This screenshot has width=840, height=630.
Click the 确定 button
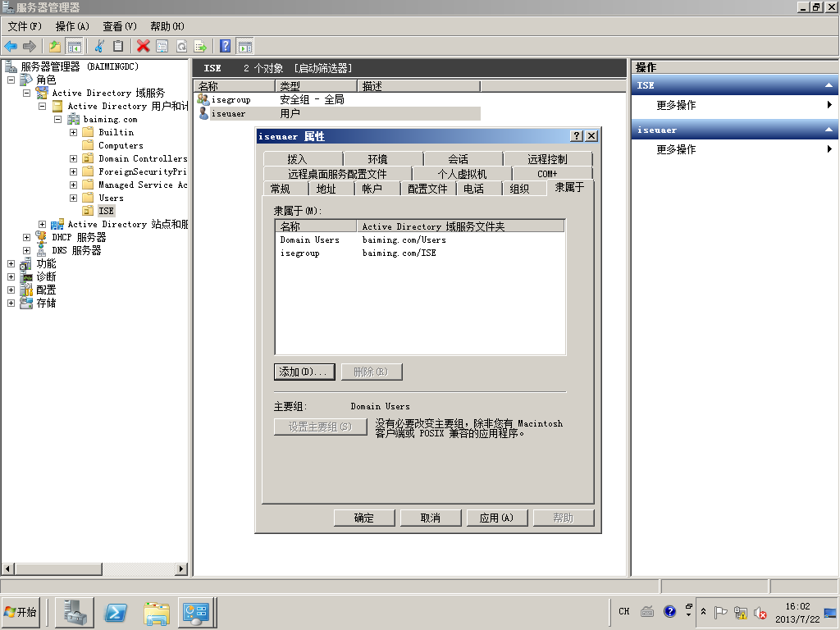coord(364,518)
